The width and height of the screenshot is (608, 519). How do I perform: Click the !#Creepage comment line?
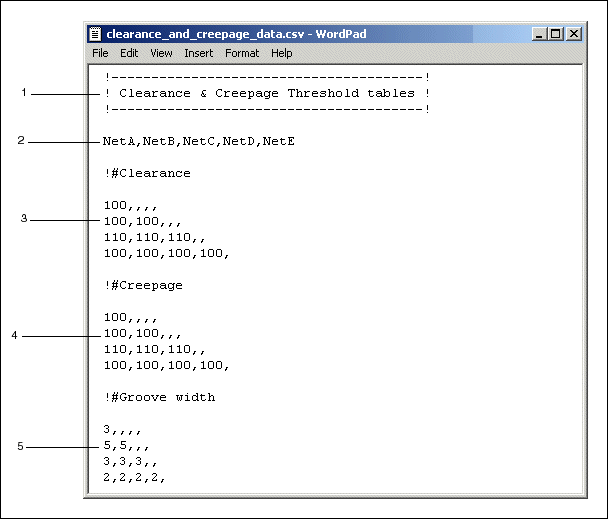point(143,285)
